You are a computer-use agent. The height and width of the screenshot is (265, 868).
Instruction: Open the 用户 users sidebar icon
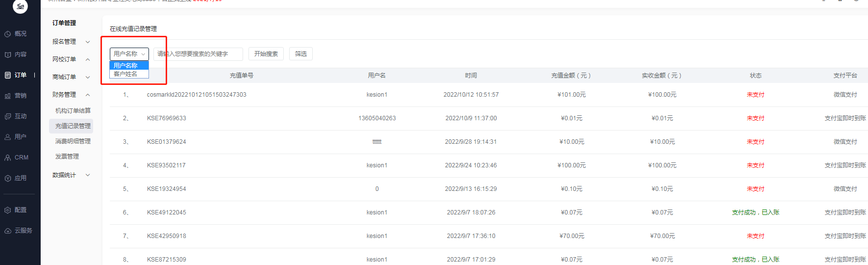click(8, 137)
